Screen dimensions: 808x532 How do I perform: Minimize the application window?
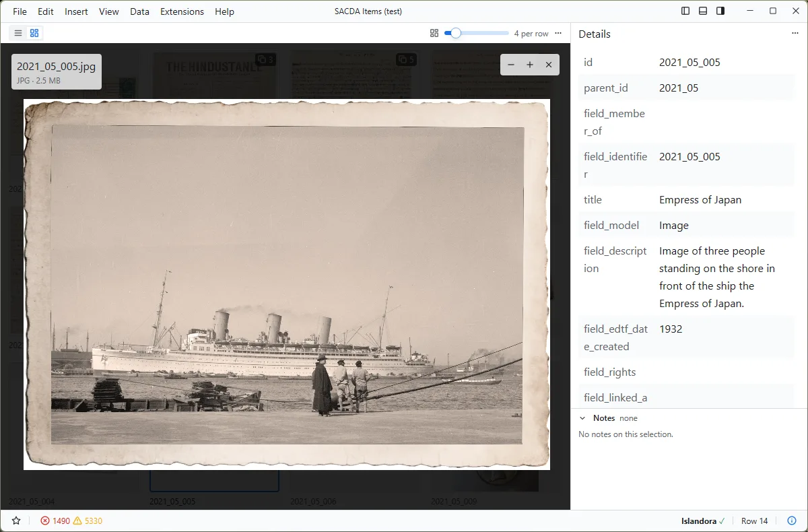tap(749, 11)
